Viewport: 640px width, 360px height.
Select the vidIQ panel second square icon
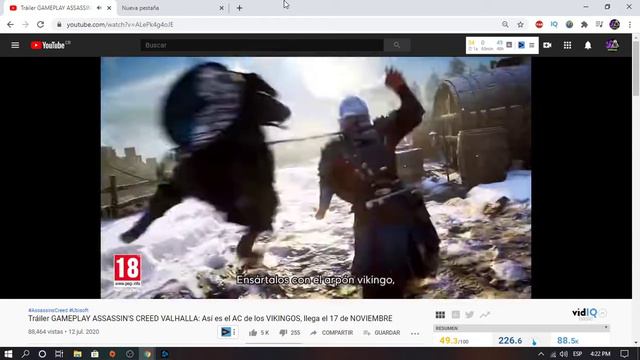456,314
